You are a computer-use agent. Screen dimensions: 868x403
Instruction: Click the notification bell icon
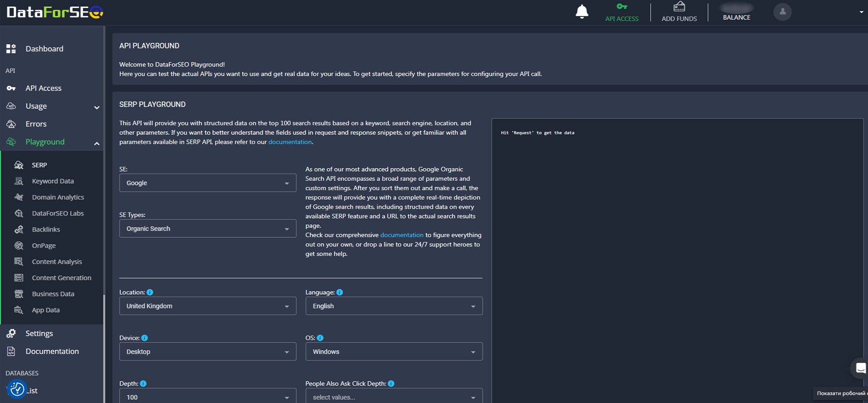[582, 11]
